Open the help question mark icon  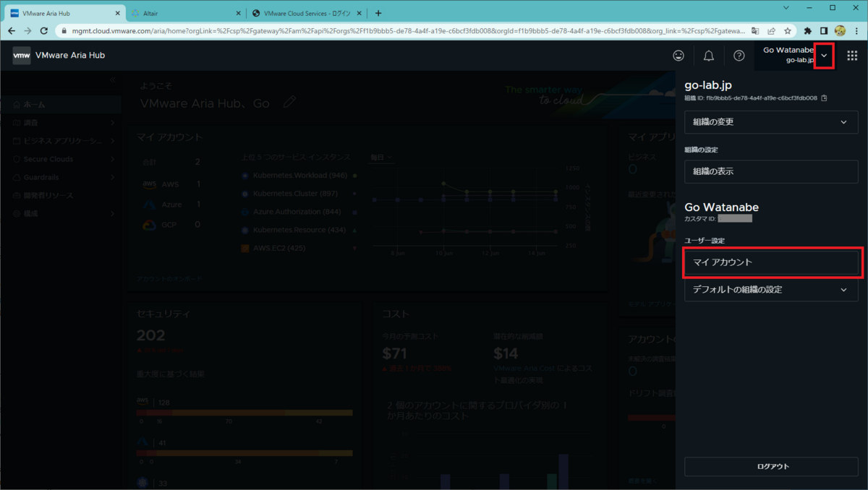pos(739,56)
